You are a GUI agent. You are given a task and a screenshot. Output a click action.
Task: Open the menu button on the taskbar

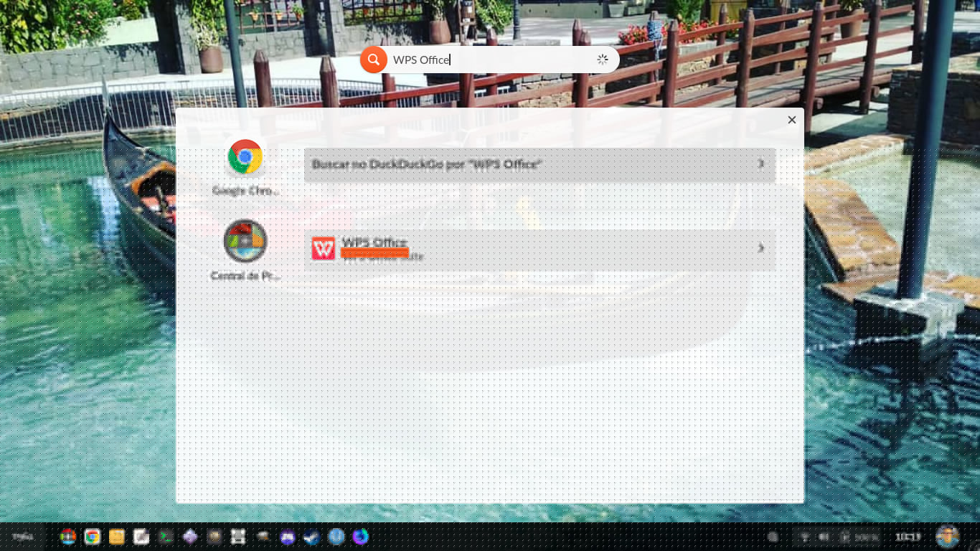tap(23, 537)
